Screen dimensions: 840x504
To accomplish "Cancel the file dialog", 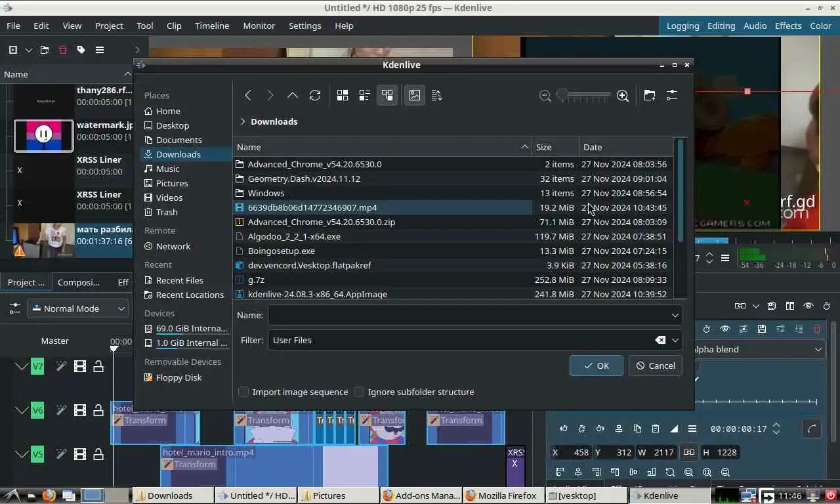I will (x=655, y=366).
